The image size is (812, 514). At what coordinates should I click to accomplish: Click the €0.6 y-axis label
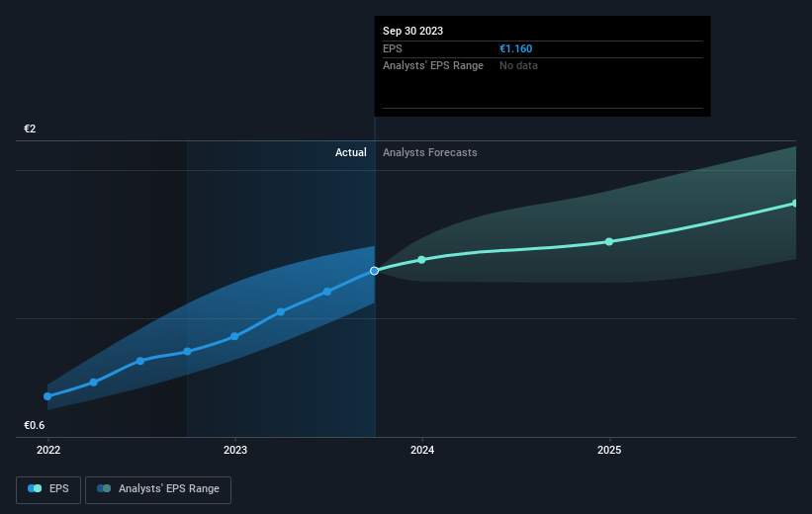pyautogui.click(x=35, y=425)
